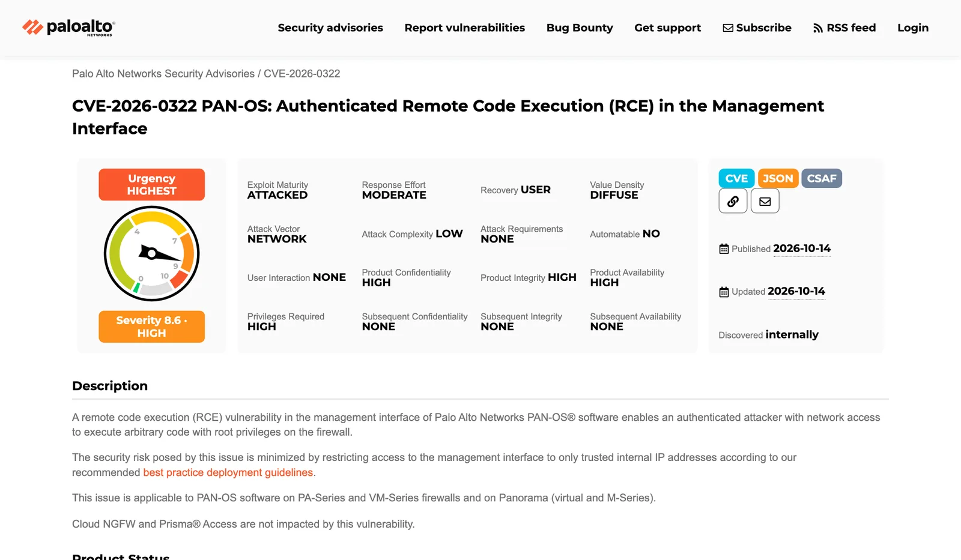Image resolution: width=961 pixels, height=560 pixels.
Task: Click the Discovered internally text
Action: pyautogui.click(x=768, y=334)
